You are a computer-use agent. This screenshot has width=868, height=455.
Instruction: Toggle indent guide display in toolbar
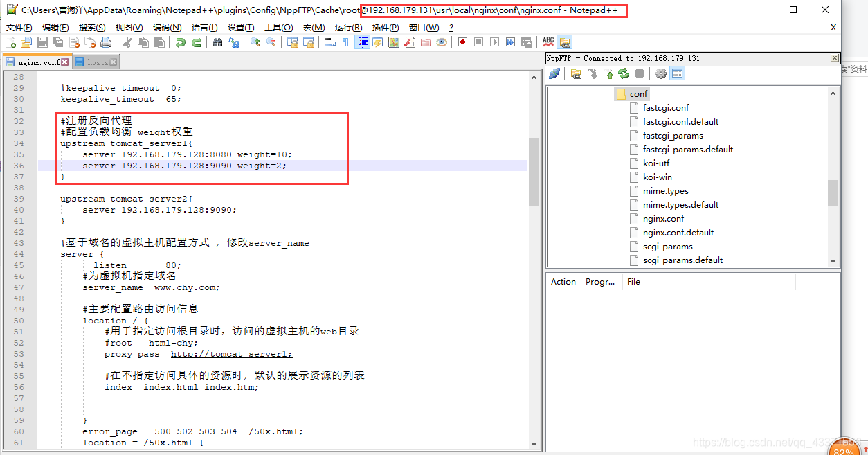click(363, 42)
